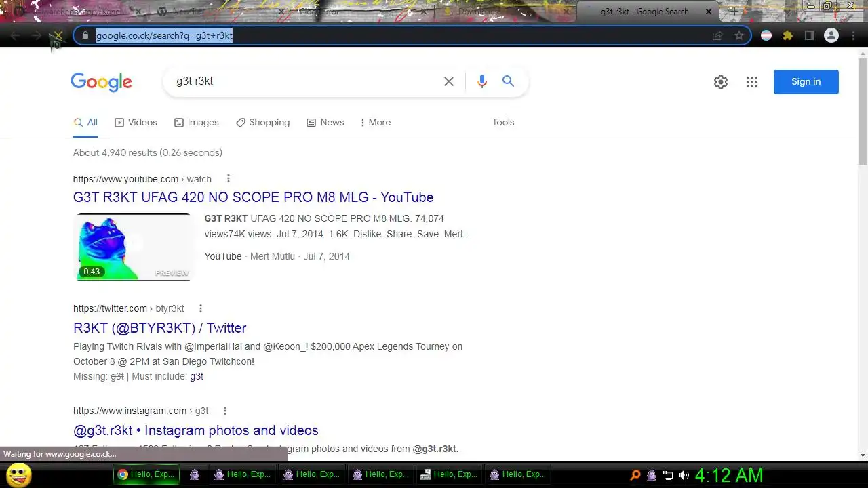Screen dimensions: 868x488
Task: Open '@g3t.r3kt • Instagram photos and videos' link
Action: click(196, 430)
